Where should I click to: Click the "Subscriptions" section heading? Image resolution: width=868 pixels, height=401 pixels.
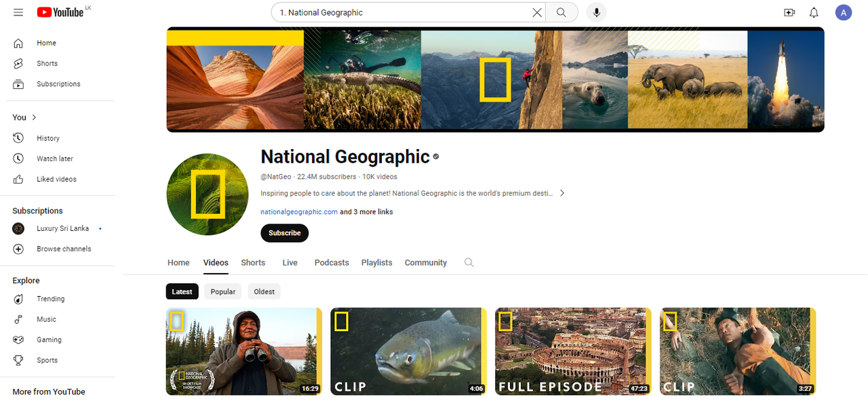pyautogui.click(x=37, y=211)
